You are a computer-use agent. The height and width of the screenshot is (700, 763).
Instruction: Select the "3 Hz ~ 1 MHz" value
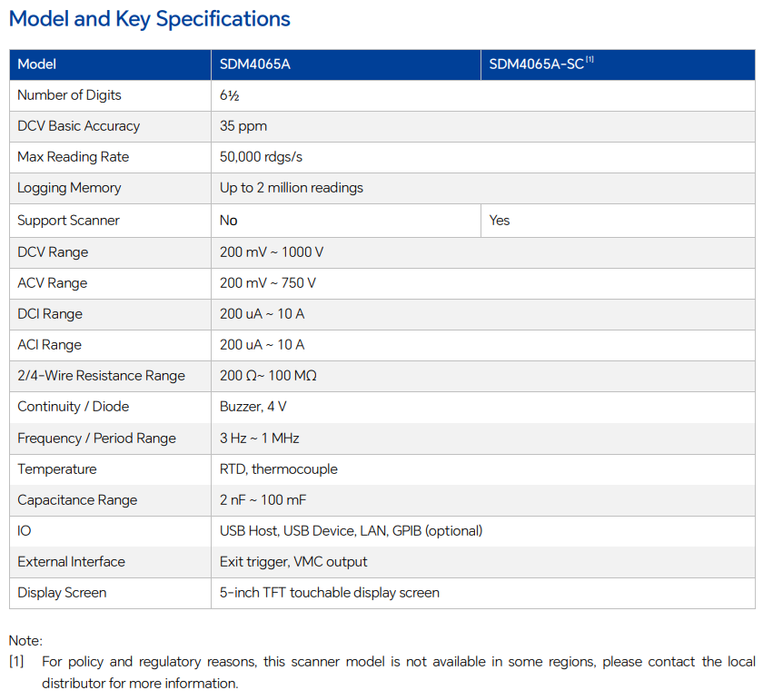(260, 439)
